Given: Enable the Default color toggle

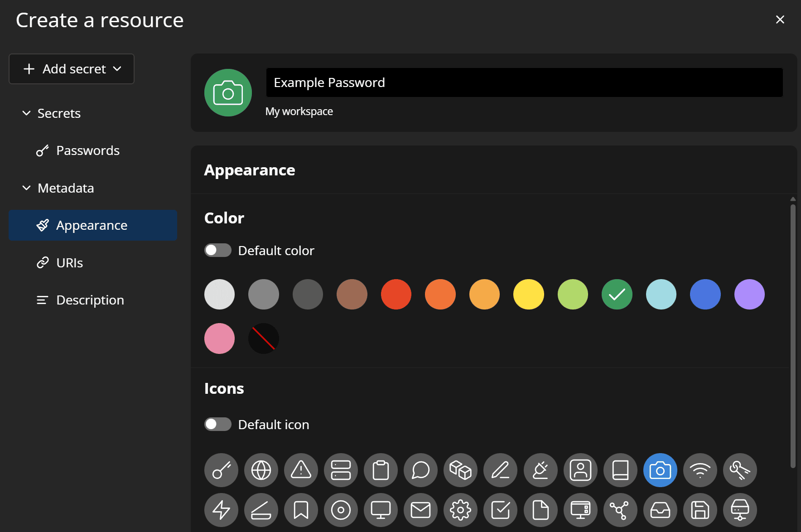Looking at the screenshot, I should pos(217,250).
